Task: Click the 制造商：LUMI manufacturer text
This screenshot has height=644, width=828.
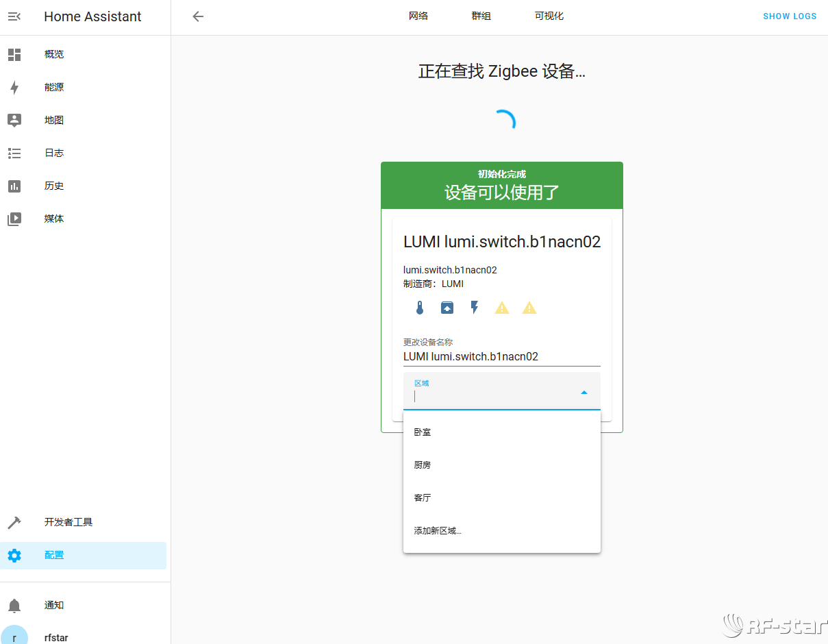Action: [434, 284]
